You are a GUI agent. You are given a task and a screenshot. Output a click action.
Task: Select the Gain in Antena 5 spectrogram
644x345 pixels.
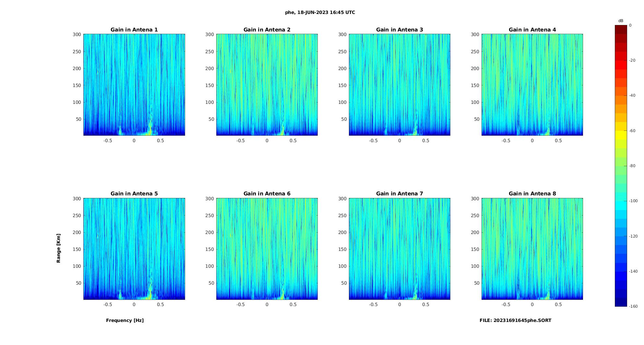pyautogui.click(x=134, y=249)
